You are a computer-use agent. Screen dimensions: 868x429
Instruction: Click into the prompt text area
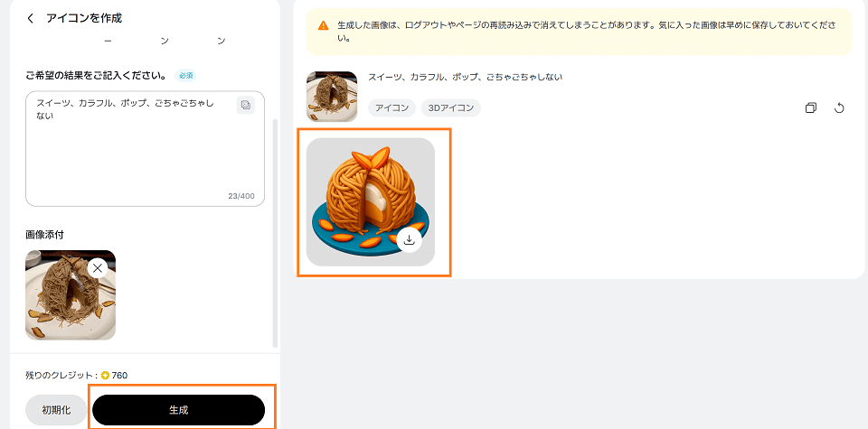pyautogui.click(x=145, y=149)
